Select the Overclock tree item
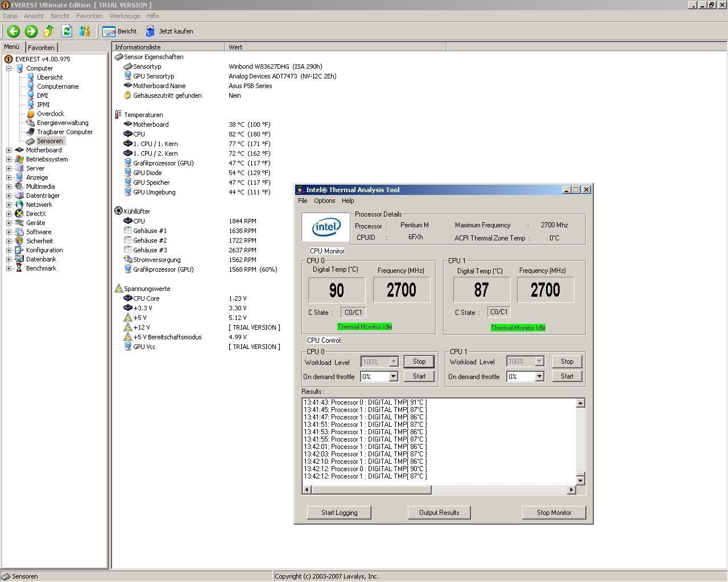Viewport: 728px width, 582px height. (x=51, y=114)
